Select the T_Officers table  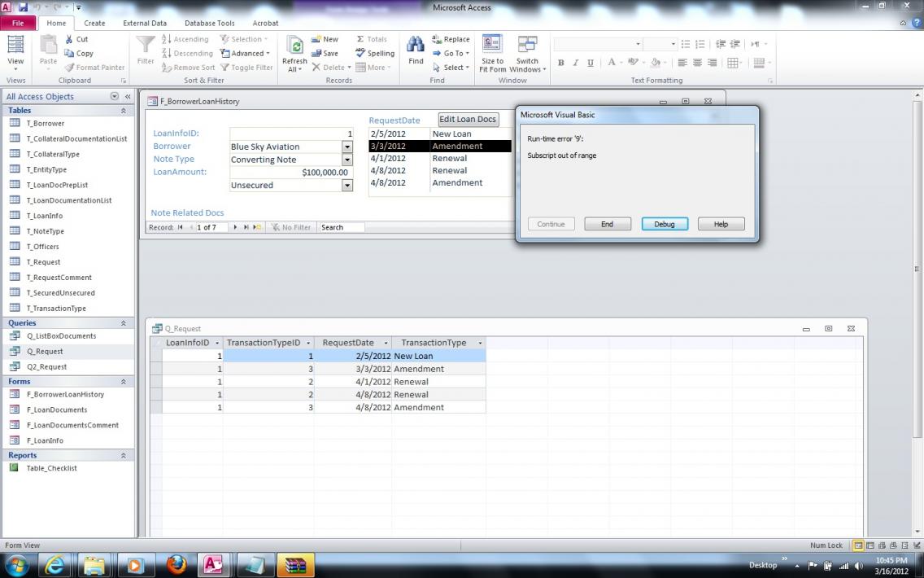42,247
